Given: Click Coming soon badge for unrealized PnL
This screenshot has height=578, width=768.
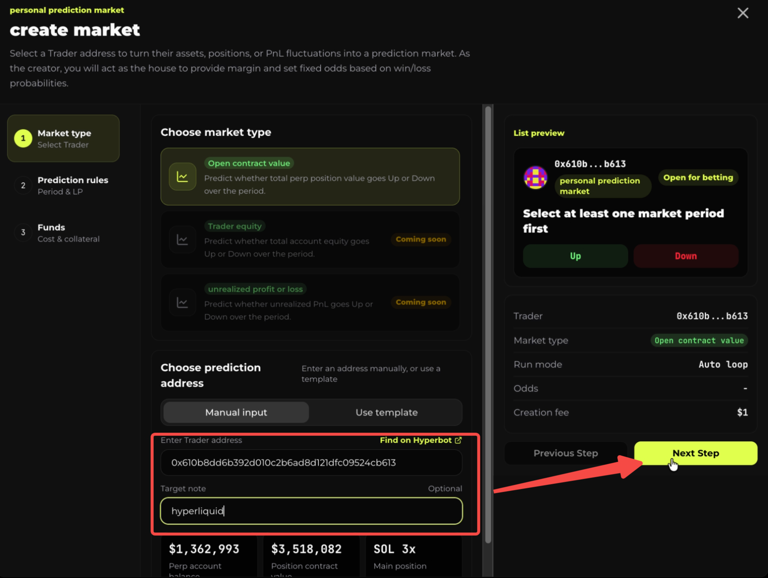Looking at the screenshot, I should pos(421,302).
